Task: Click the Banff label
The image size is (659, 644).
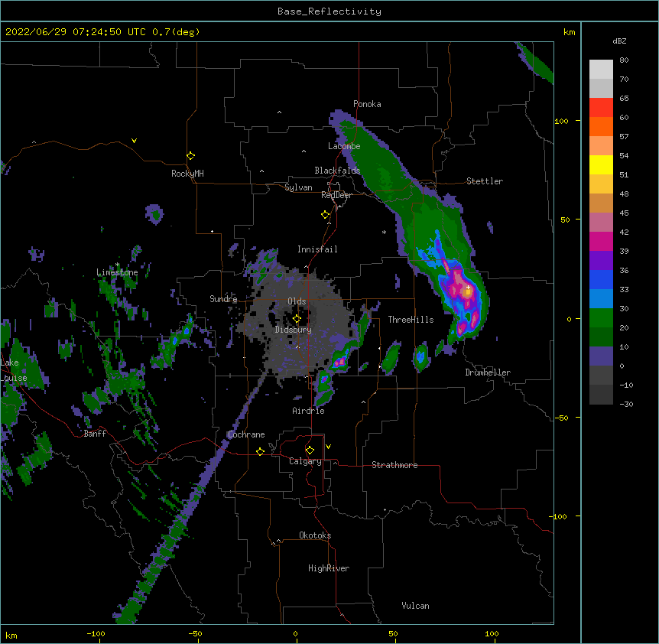Action: (x=95, y=434)
